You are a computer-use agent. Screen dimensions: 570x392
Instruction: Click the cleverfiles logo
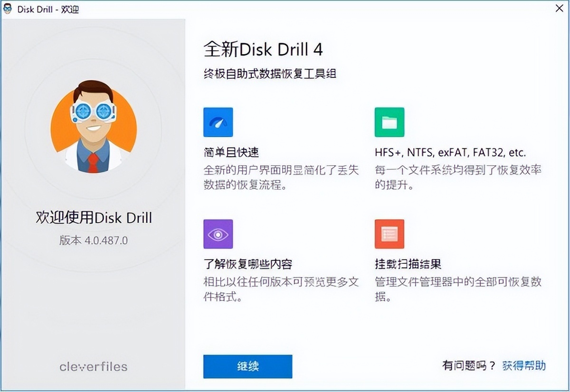pos(93,366)
